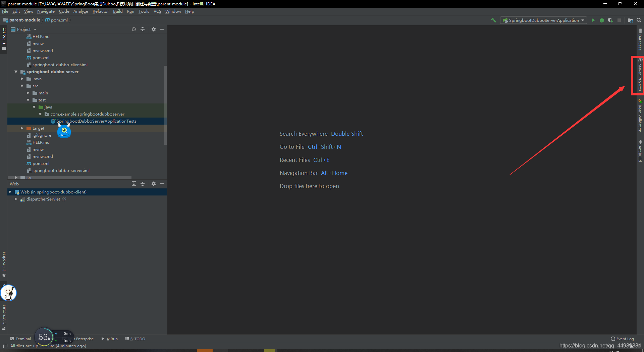
Task: Click the parent-module breadcrumb
Action: pos(22,20)
